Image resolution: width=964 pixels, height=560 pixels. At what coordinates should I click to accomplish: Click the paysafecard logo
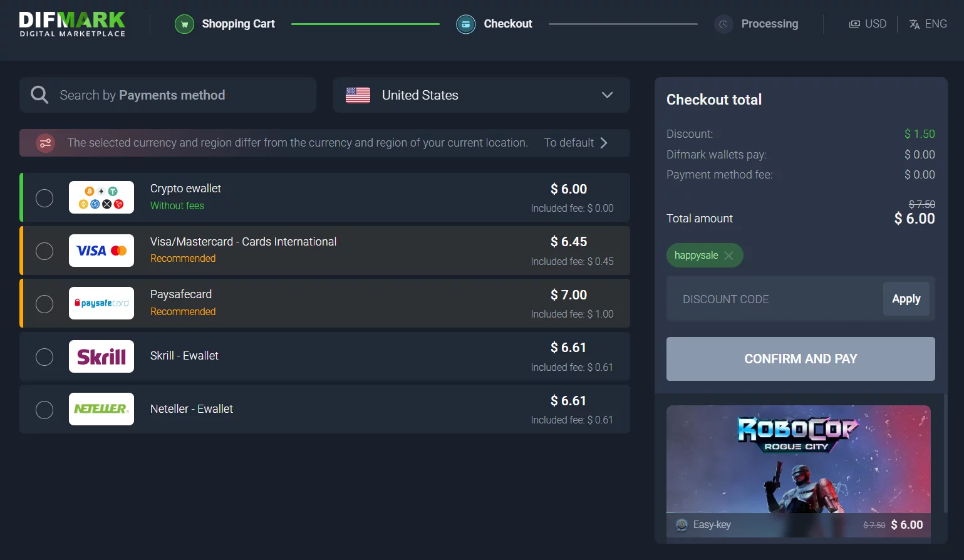pos(101,303)
